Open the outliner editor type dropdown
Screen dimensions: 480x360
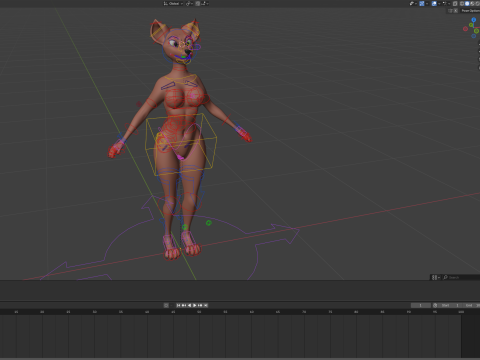(436, 277)
